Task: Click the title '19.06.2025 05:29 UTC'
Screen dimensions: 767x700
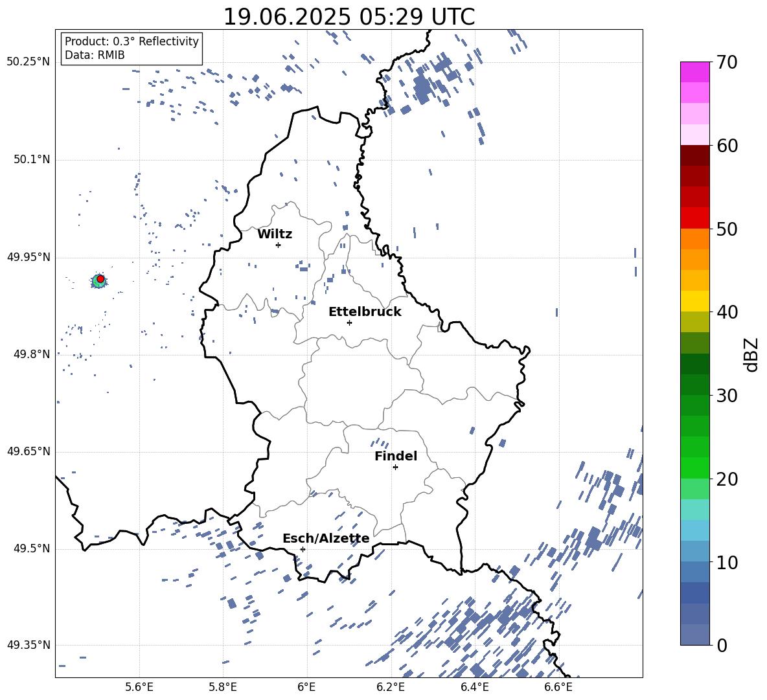Action: 349,17
